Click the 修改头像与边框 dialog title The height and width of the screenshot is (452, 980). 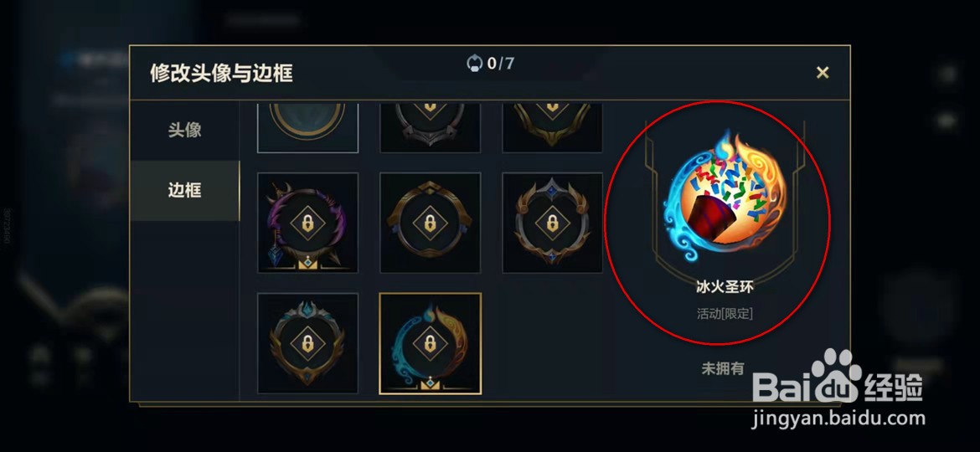tap(221, 73)
